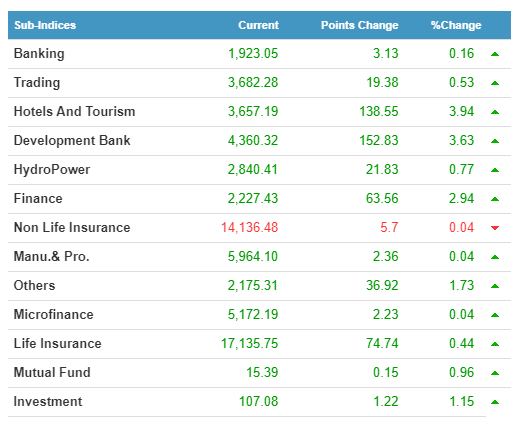Open the Banking sub-index name
The width and height of the screenshot is (517, 437).
tap(39, 54)
